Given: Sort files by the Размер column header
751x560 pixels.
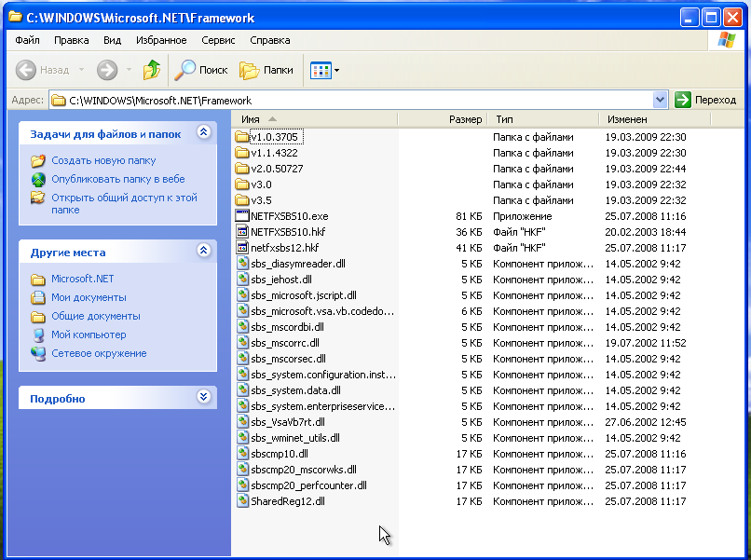Looking at the screenshot, I should [465, 119].
